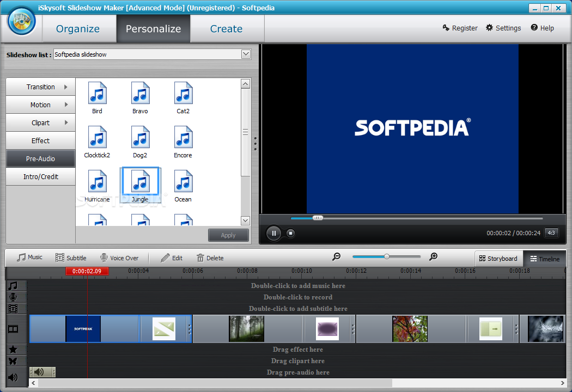
Task: Select the Jungle audio clip icon
Action: [140, 181]
